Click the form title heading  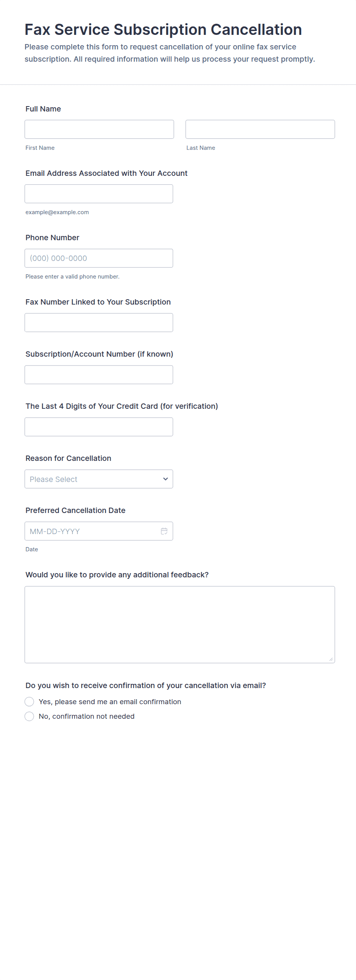coord(163,29)
